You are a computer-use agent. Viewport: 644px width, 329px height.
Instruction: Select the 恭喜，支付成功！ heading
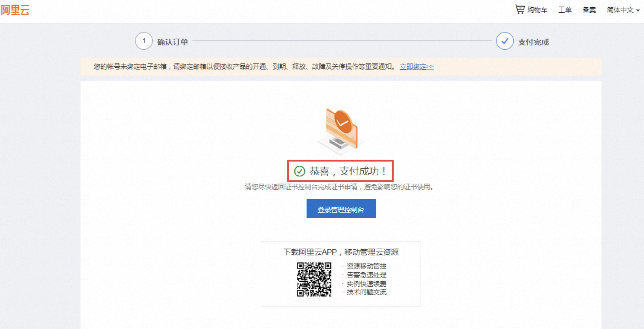point(348,171)
